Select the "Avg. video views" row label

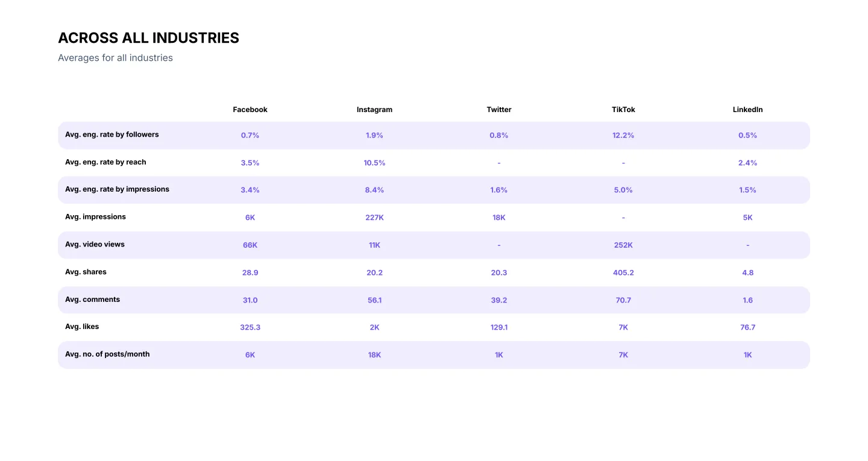pyautogui.click(x=95, y=245)
